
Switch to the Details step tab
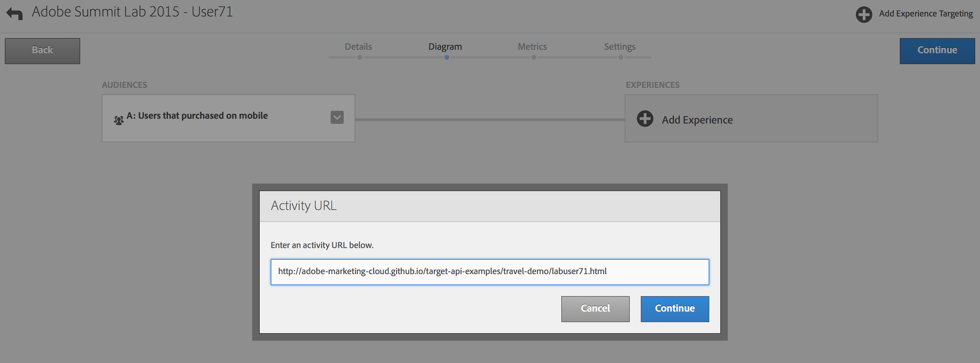point(358,46)
